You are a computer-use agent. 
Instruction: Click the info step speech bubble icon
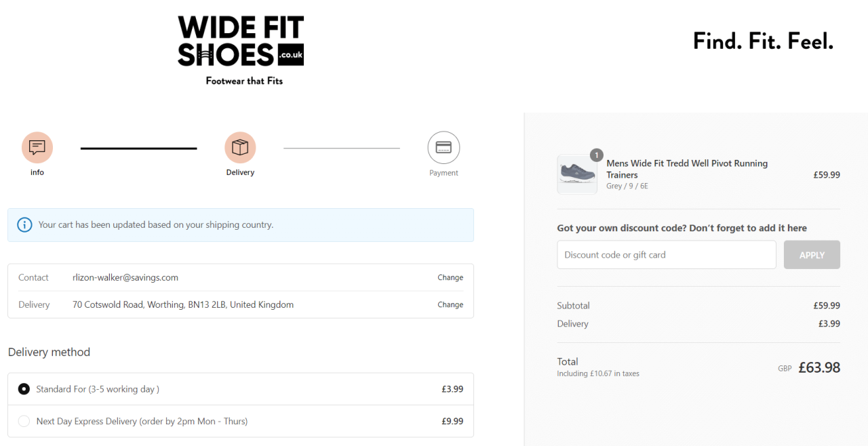pos(37,147)
